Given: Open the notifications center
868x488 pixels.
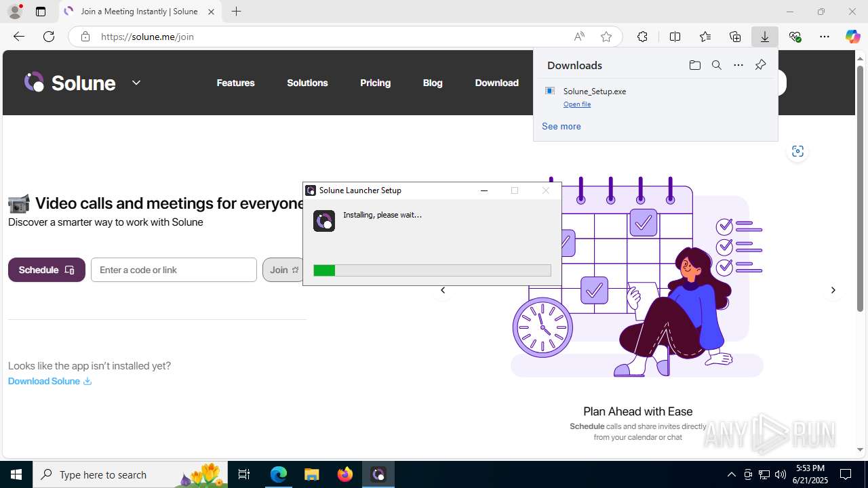Looking at the screenshot, I should pos(846,474).
